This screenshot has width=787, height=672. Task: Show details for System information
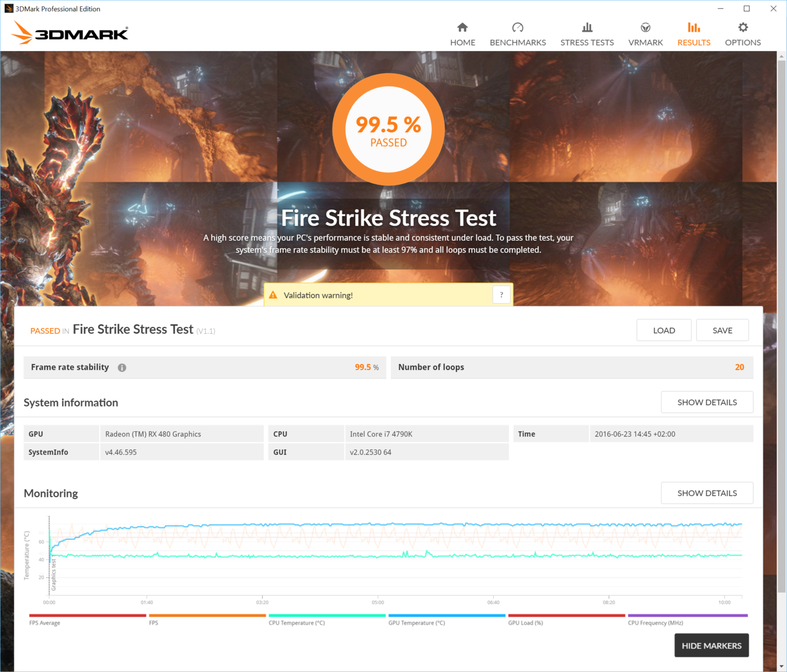tap(707, 402)
